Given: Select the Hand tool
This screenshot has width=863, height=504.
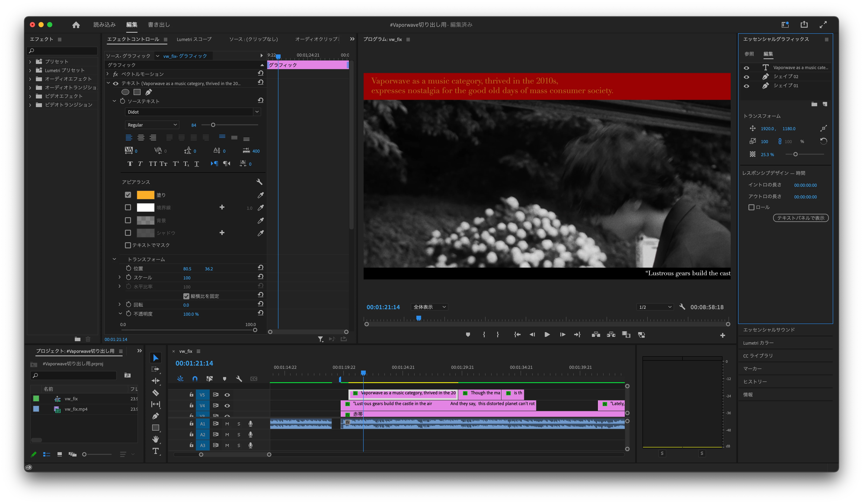Looking at the screenshot, I should (x=155, y=439).
